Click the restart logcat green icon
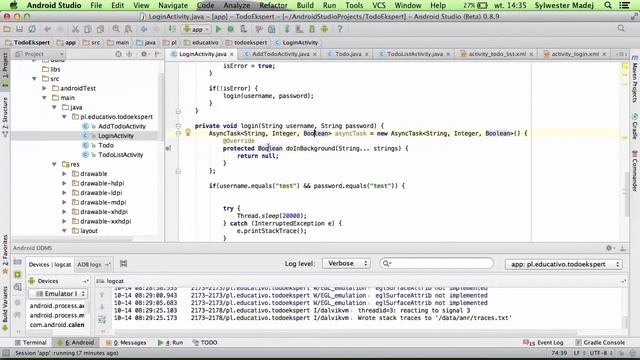This screenshot has height=360, width=640. pyautogui.click(x=123, y=264)
